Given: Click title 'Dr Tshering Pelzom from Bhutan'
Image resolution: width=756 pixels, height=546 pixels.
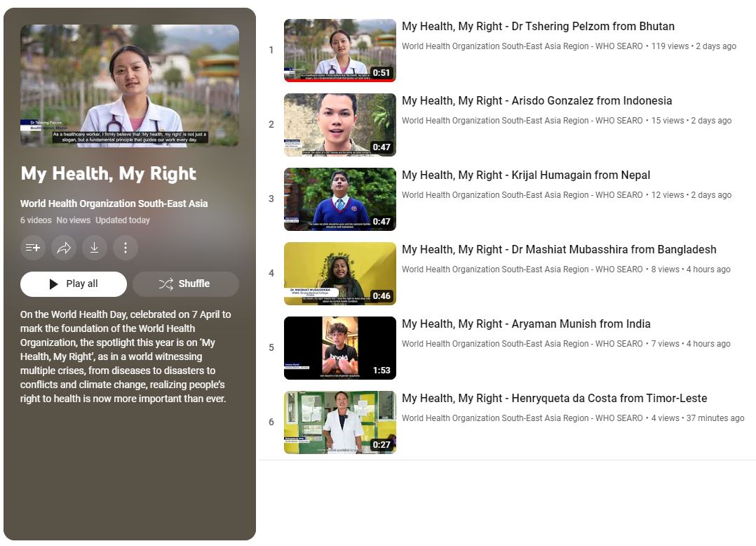Looking at the screenshot, I should [x=538, y=27].
